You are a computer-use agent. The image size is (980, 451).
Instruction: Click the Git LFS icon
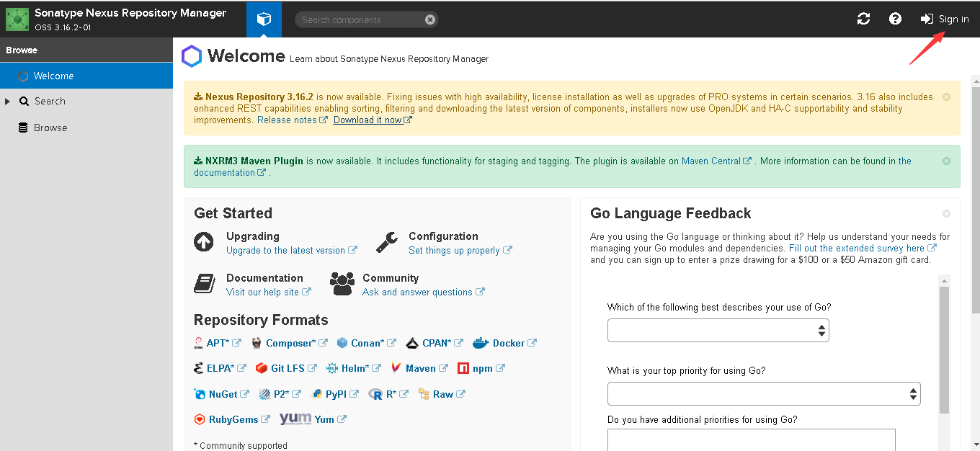262,368
